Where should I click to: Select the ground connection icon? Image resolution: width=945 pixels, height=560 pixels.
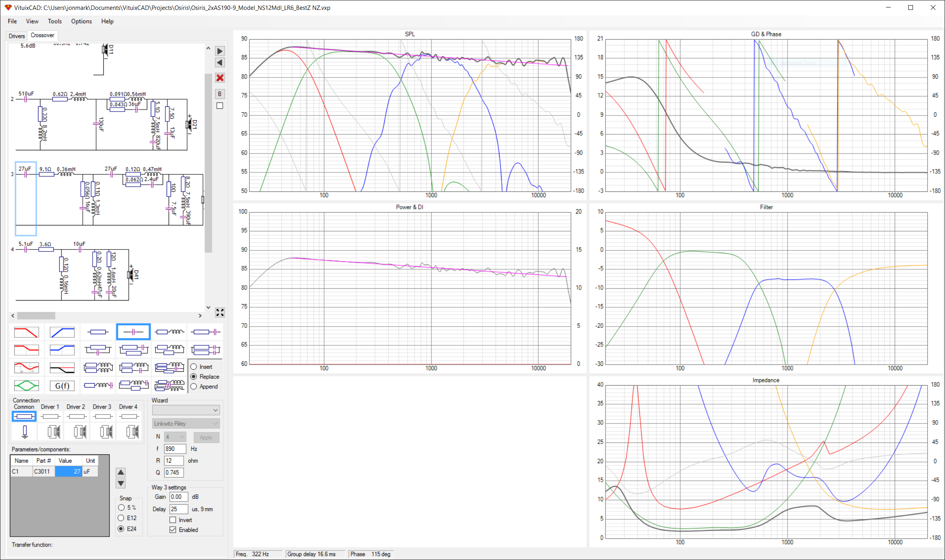tap(25, 431)
